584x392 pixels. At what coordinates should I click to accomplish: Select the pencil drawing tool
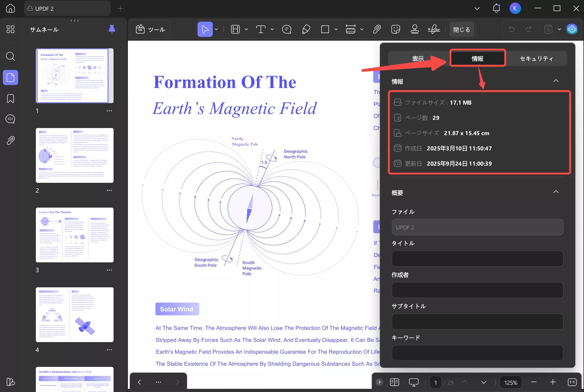click(x=306, y=30)
